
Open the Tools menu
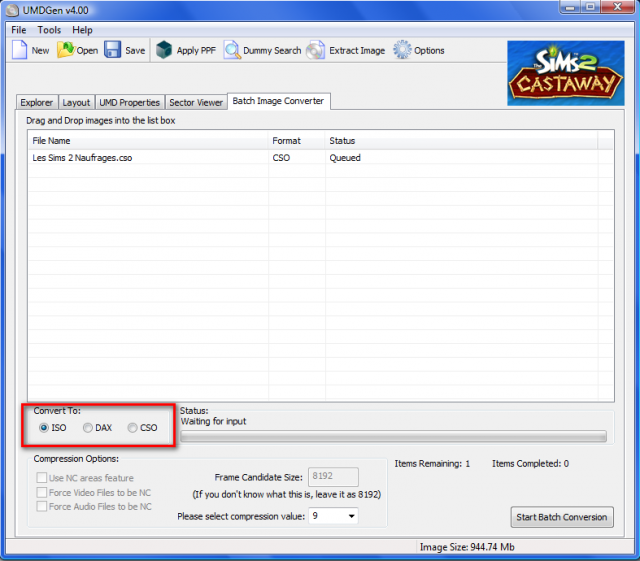pyautogui.click(x=49, y=30)
